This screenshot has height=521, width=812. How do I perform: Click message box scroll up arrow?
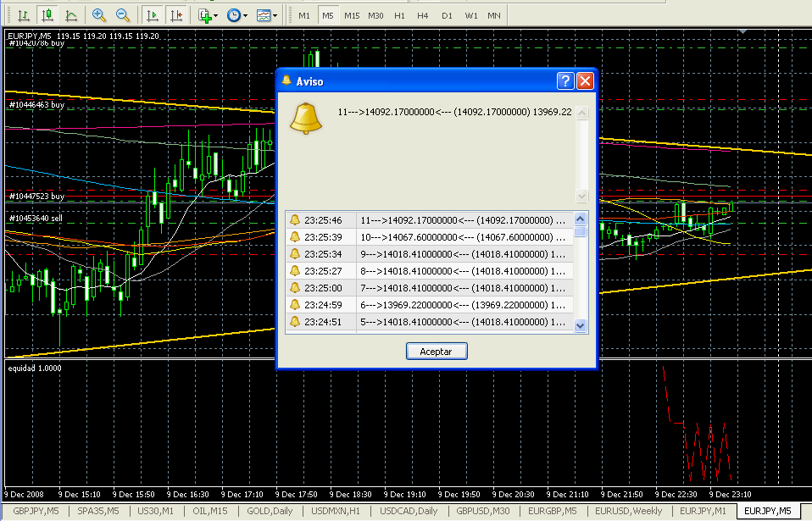coord(582,113)
